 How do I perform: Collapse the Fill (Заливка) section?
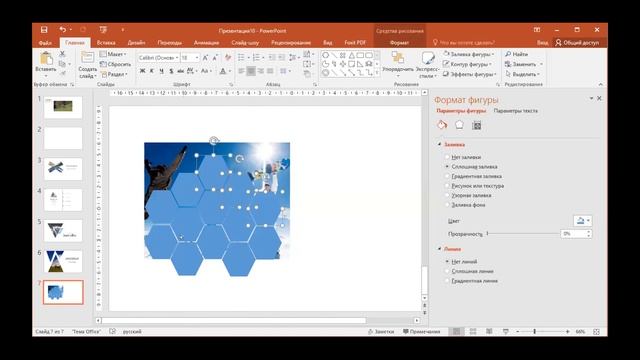[x=440, y=144]
